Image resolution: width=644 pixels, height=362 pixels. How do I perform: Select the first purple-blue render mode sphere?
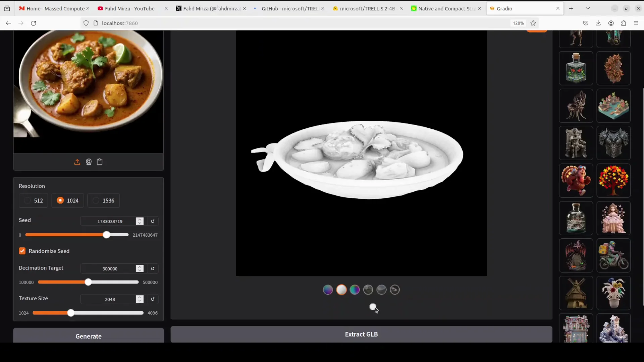[328, 290]
